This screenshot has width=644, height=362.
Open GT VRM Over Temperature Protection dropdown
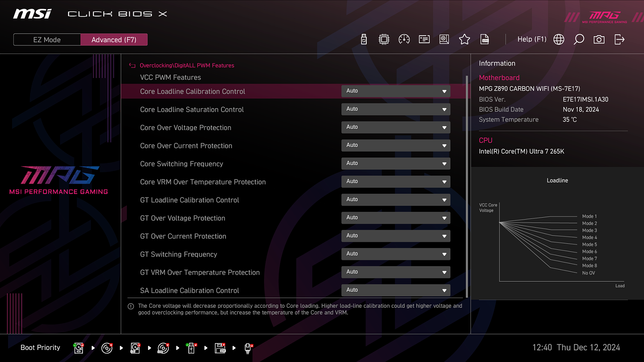point(396,272)
